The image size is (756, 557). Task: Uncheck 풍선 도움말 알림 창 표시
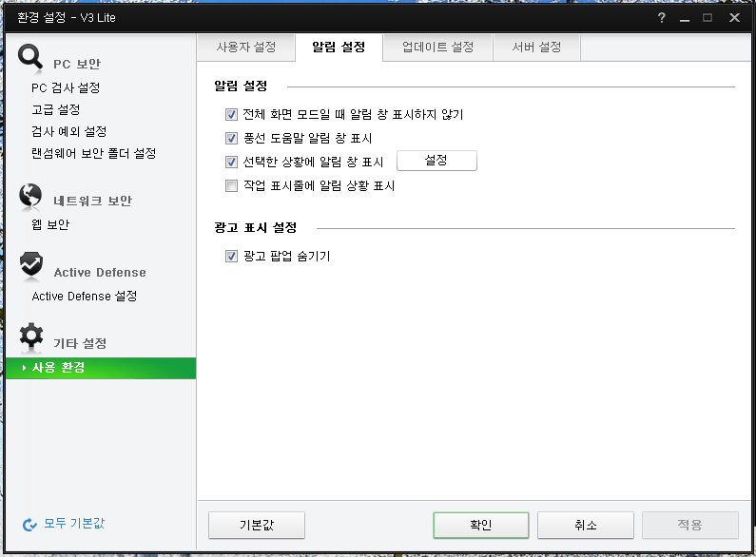pos(231,138)
